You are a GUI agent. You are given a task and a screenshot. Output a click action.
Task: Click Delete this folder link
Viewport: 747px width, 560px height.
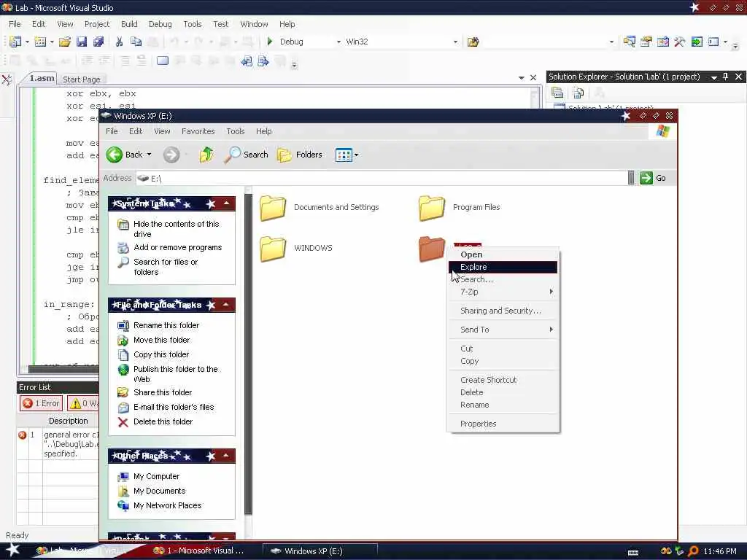pyautogui.click(x=163, y=421)
